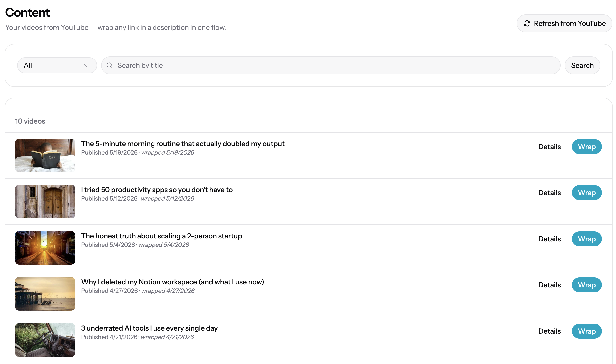The width and height of the screenshot is (616, 364).
Task: Open the wooden door thumbnail
Action: (x=45, y=201)
